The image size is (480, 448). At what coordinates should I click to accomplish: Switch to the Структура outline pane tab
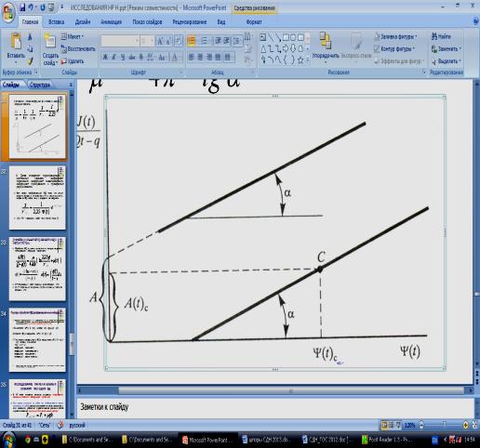[x=39, y=85]
